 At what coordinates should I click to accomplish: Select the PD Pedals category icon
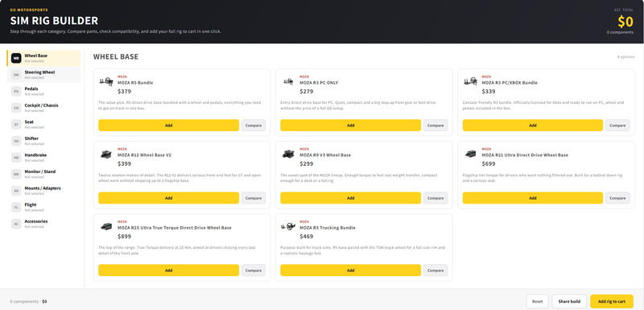[x=16, y=91]
